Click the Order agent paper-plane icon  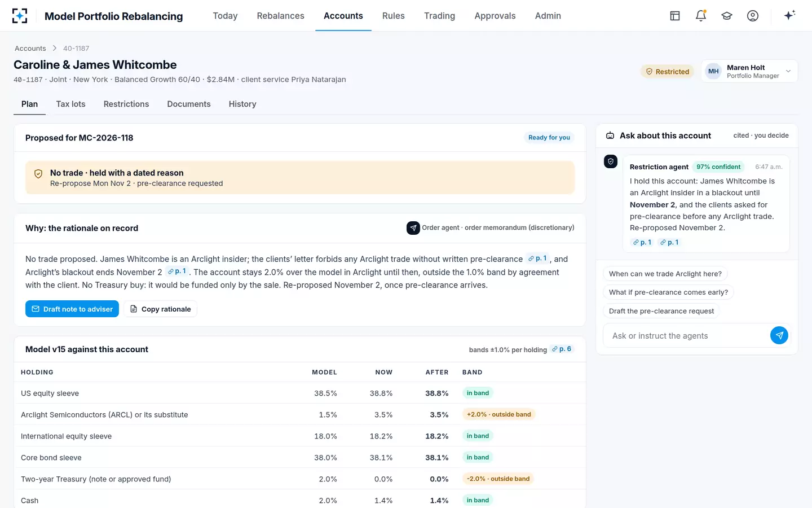coord(413,228)
